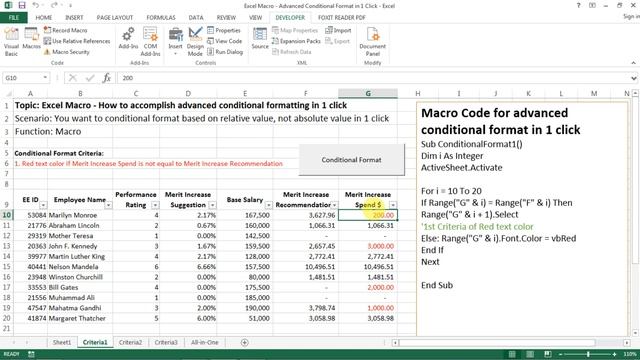Image resolution: width=640 pixels, height=360 pixels.
Task: Click the Redo button
Action: click(x=54, y=5)
